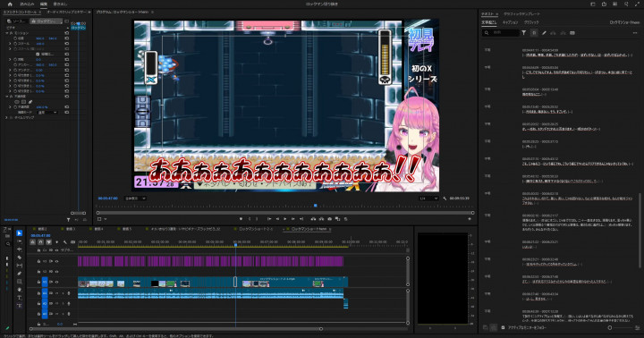Expand the Scale property row
This screenshot has height=338, width=644.
coord(10,44)
